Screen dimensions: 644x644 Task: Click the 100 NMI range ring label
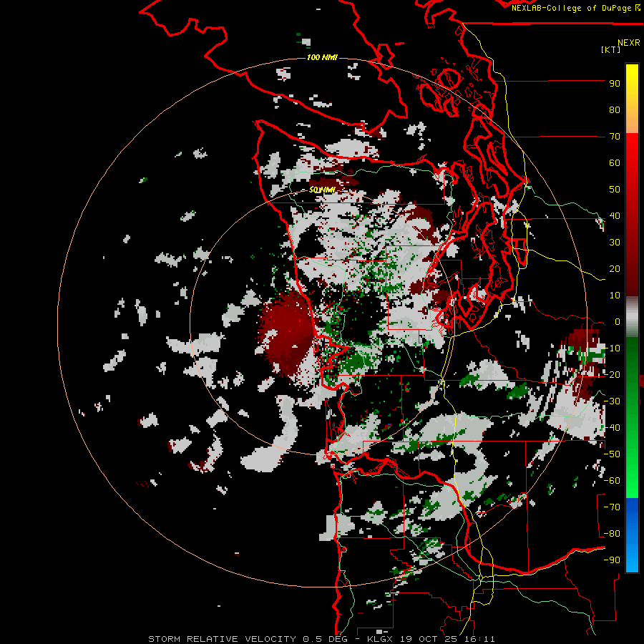coord(322,57)
